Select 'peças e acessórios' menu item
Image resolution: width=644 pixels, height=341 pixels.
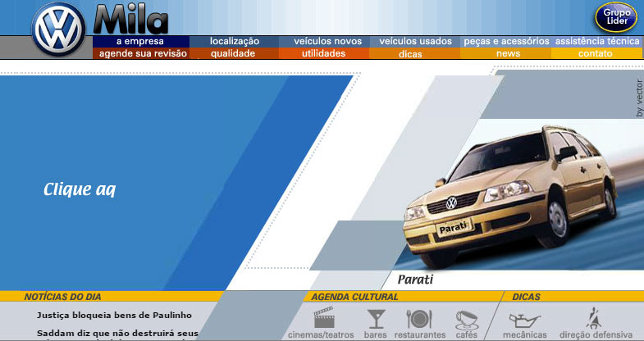coord(506,42)
